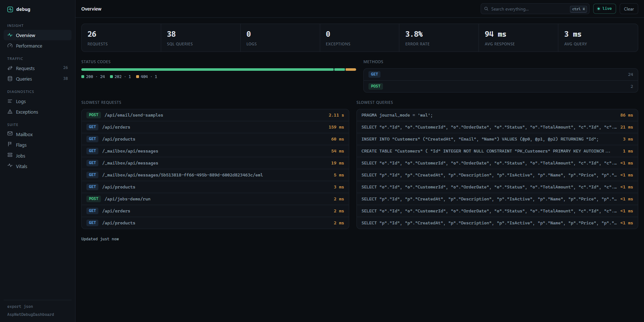Click the Overview pulse icon in sidebar
This screenshot has height=322, width=644.
(10, 35)
